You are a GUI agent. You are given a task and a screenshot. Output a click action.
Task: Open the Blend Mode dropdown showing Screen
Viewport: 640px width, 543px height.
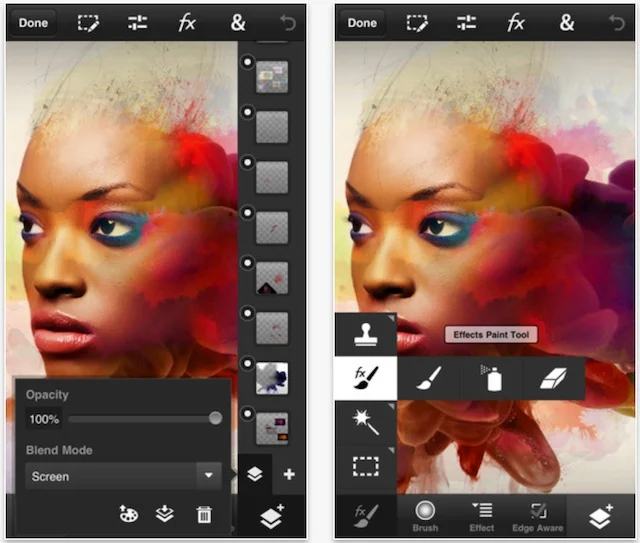(x=124, y=476)
